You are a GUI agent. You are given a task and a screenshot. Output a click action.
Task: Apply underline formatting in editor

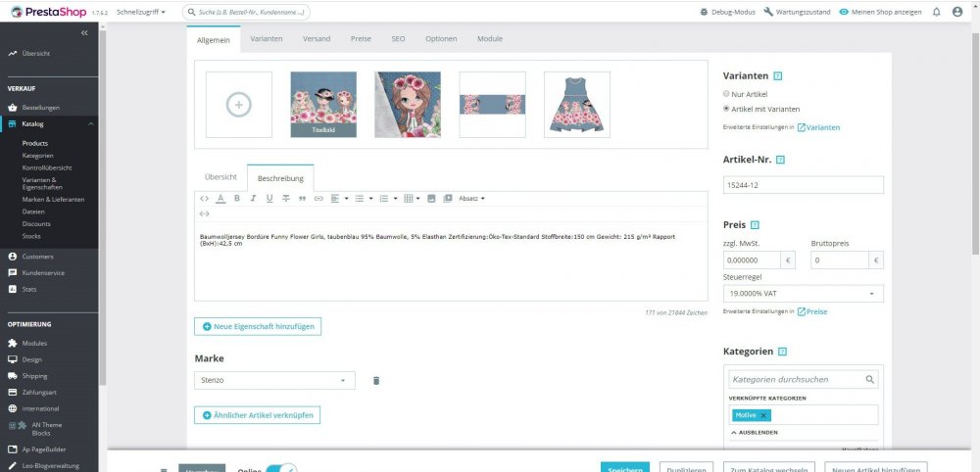pos(269,199)
